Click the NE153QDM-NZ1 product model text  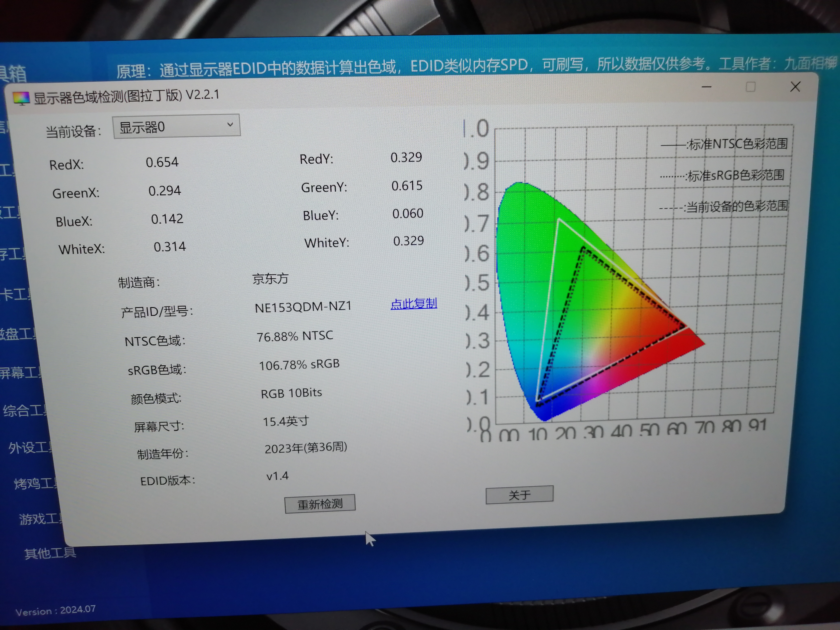click(x=303, y=307)
